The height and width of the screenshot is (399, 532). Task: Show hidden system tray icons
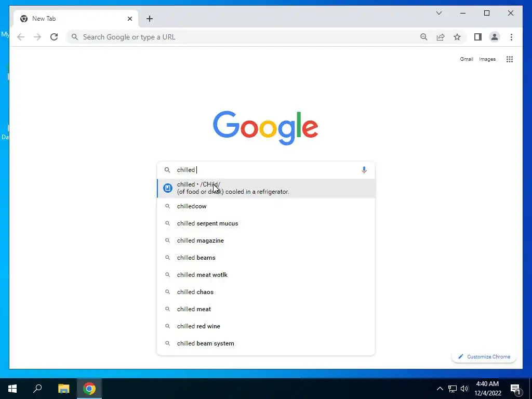coord(440,389)
